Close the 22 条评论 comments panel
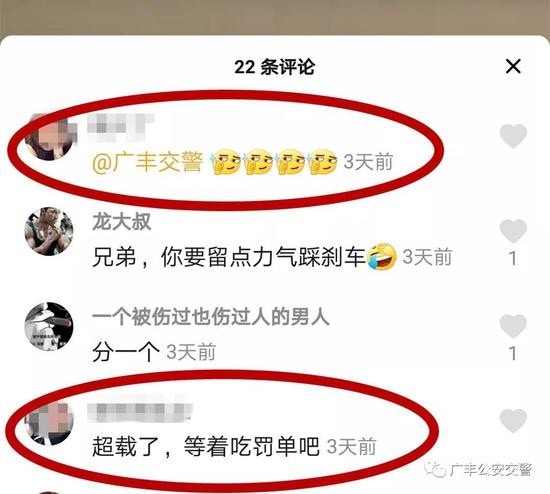Screen dimensions: 550x494 pos(513,66)
